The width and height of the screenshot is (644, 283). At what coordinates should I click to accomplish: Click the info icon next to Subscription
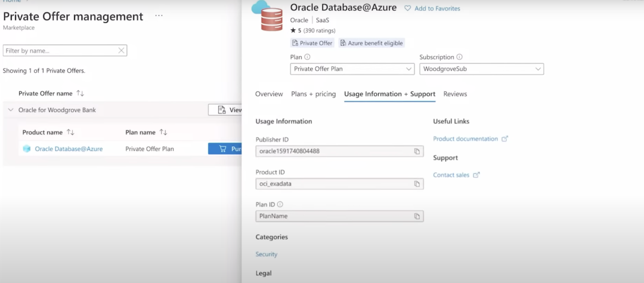[460, 57]
